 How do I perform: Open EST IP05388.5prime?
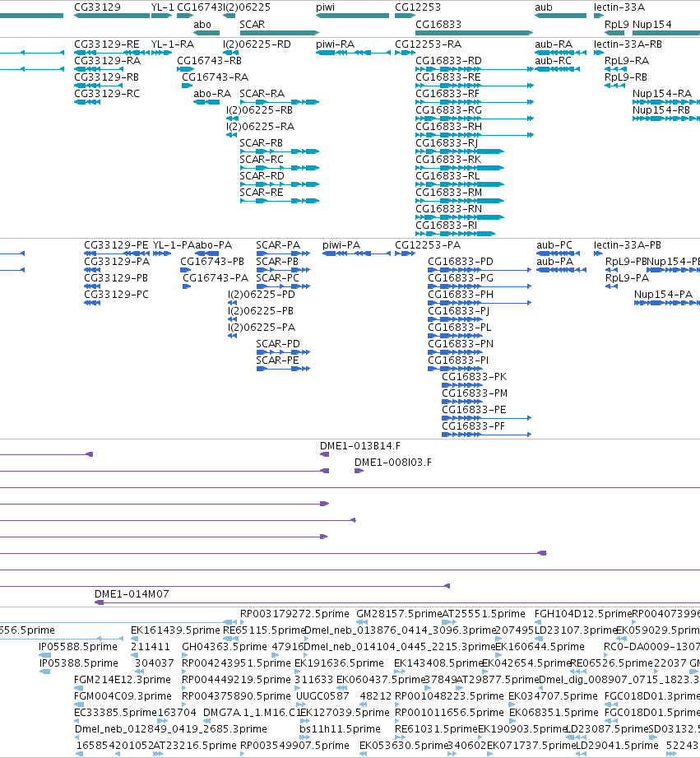[78, 663]
